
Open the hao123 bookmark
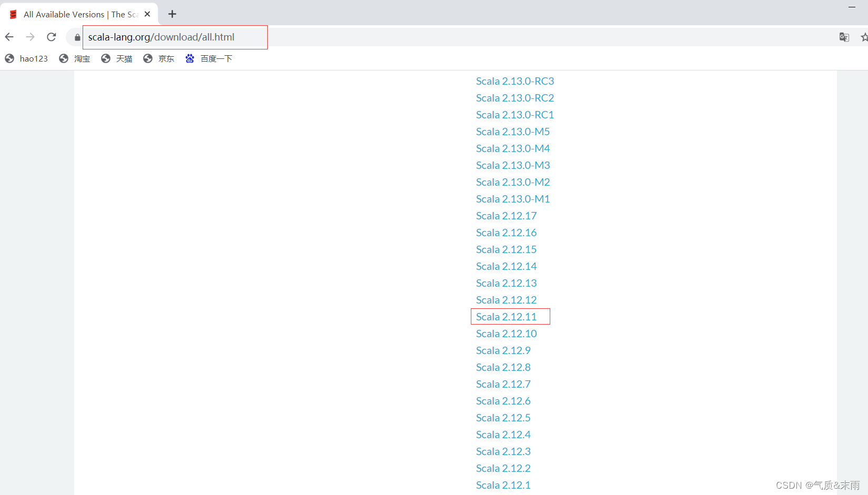pos(26,58)
